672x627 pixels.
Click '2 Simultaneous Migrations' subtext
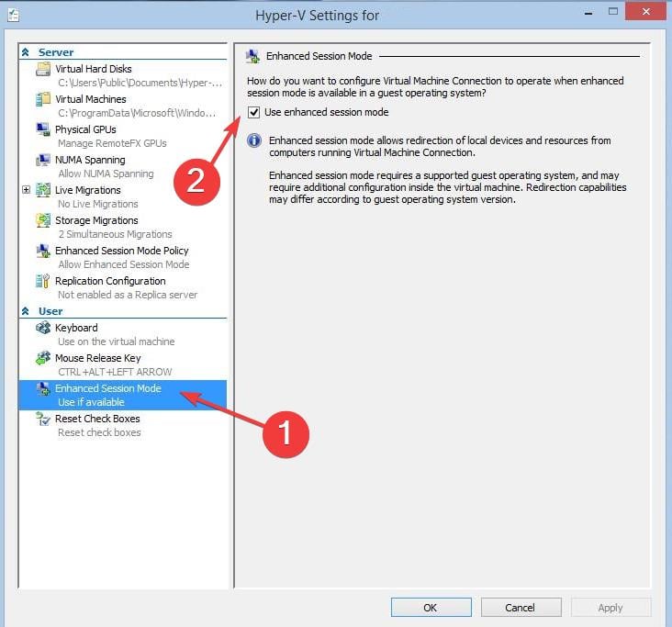(115, 234)
